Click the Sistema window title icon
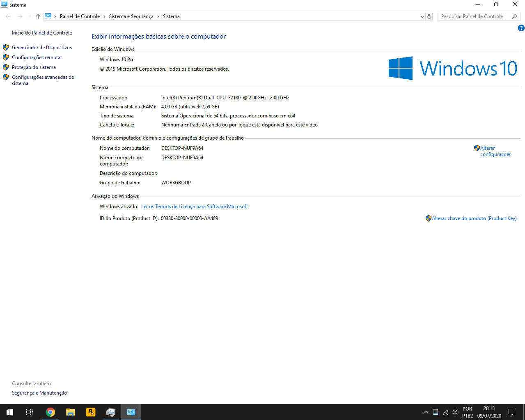525x420 pixels. pos(4,5)
